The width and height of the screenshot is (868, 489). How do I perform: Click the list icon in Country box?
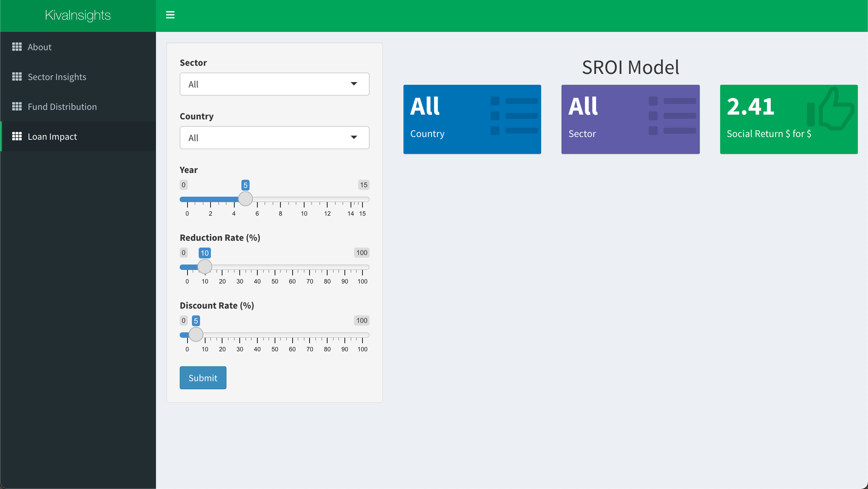(x=514, y=116)
